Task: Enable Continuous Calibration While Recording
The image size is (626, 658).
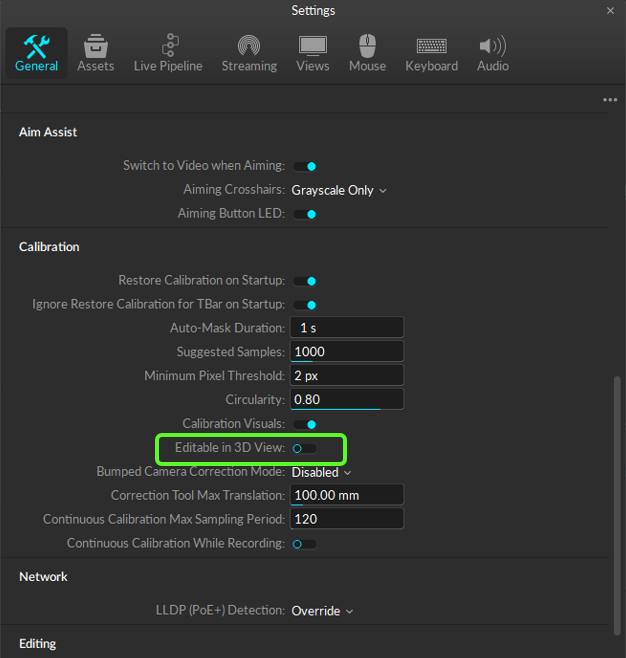Action: coord(305,544)
